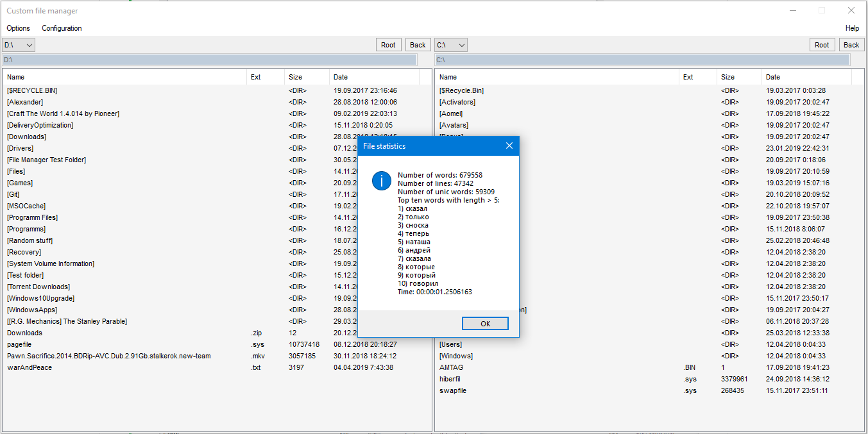This screenshot has height=434, width=868.
Task: Select [Drivers] folder
Action: [x=20, y=149]
